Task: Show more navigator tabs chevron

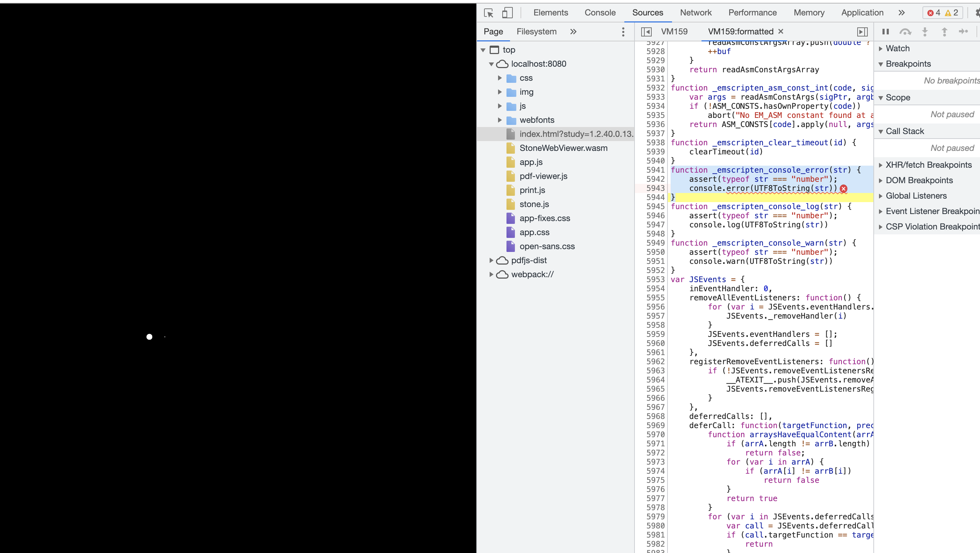Action: point(573,32)
